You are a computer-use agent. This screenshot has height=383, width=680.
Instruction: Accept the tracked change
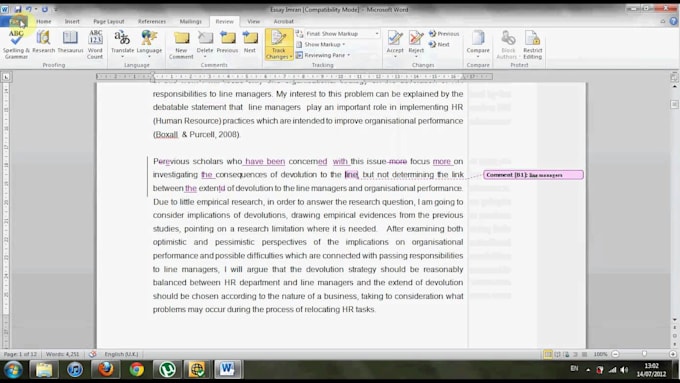[x=395, y=45]
